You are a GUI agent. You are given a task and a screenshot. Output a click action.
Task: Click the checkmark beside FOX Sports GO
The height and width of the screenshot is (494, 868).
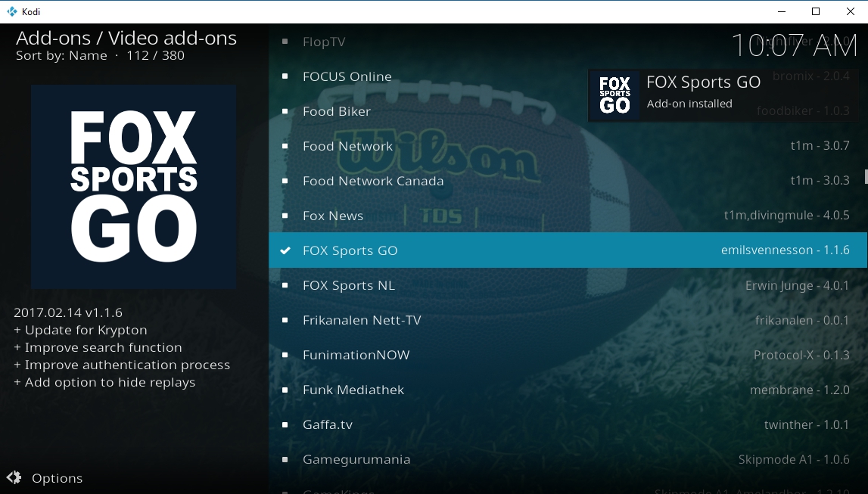(285, 250)
